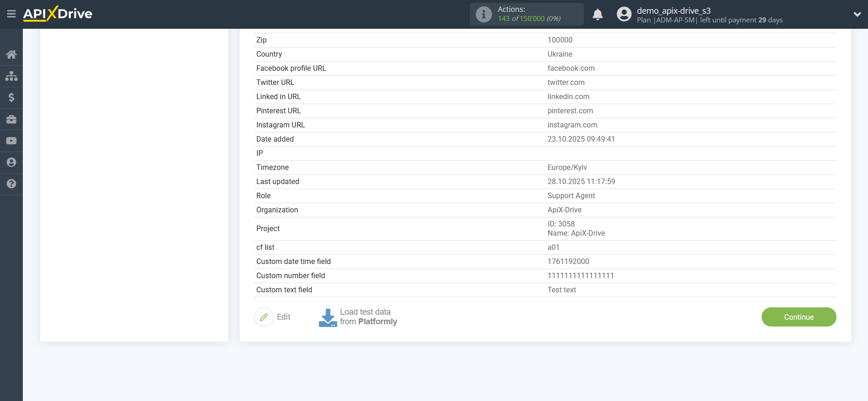Click the Instagram URL label
The image size is (868, 401).
point(280,125)
